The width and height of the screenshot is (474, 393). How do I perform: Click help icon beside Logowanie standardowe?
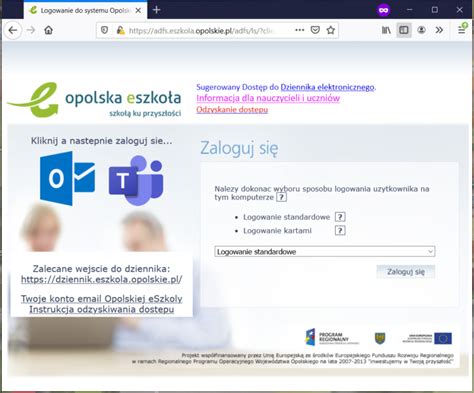(340, 217)
